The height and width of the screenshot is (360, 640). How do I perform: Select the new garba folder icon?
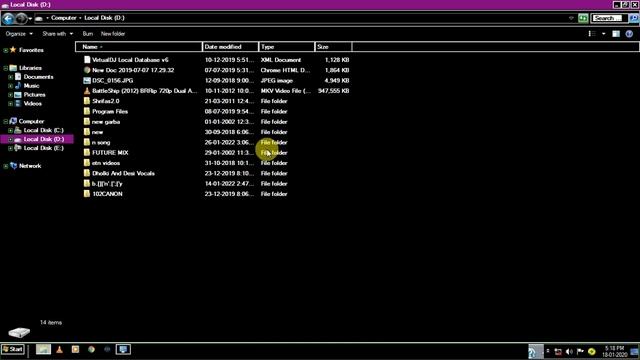87,122
